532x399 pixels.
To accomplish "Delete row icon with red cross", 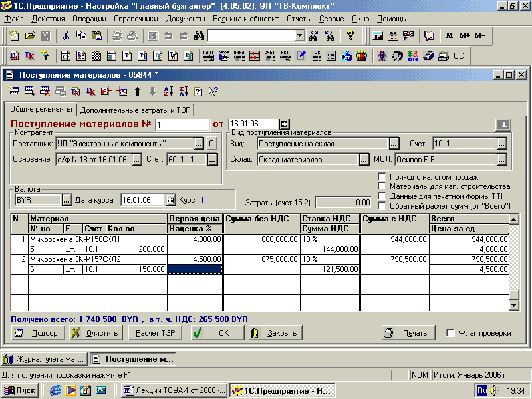I will [45, 91].
